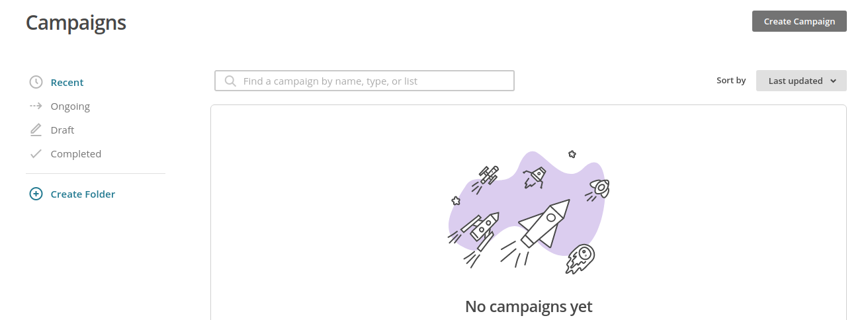868x320 pixels.
Task: Click the dotted arrow icon beside Ongoing
Action: [36, 106]
